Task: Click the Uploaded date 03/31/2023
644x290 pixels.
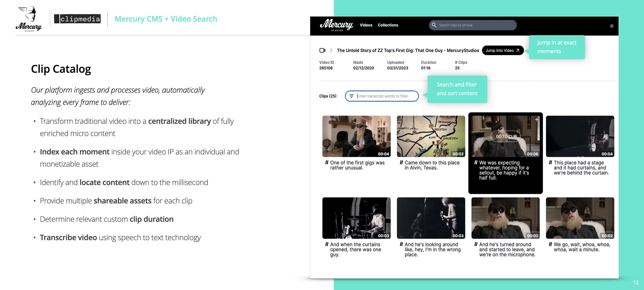Action: pos(397,68)
